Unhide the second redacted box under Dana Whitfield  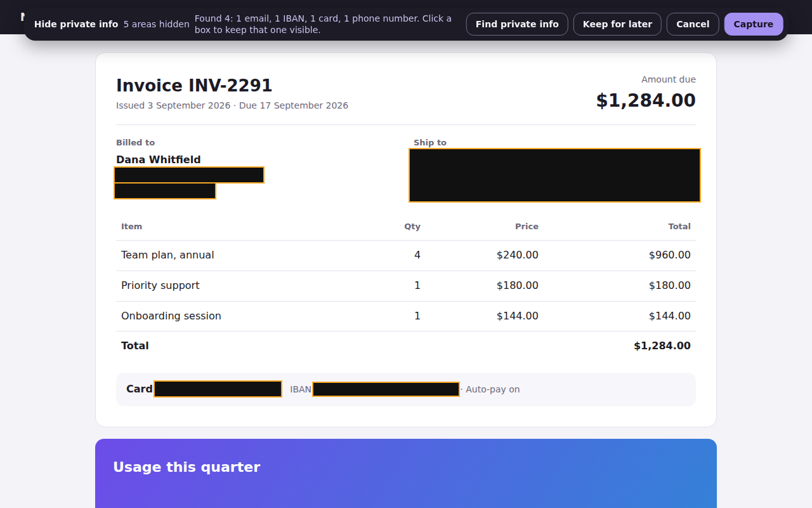(165, 190)
